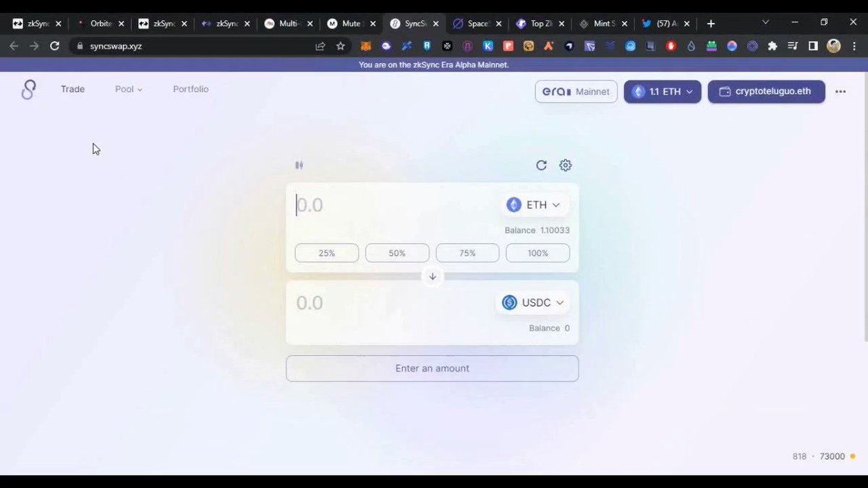Switch to the Multi browser tab
The height and width of the screenshot is (488, 868).
[x=288, y=23]
